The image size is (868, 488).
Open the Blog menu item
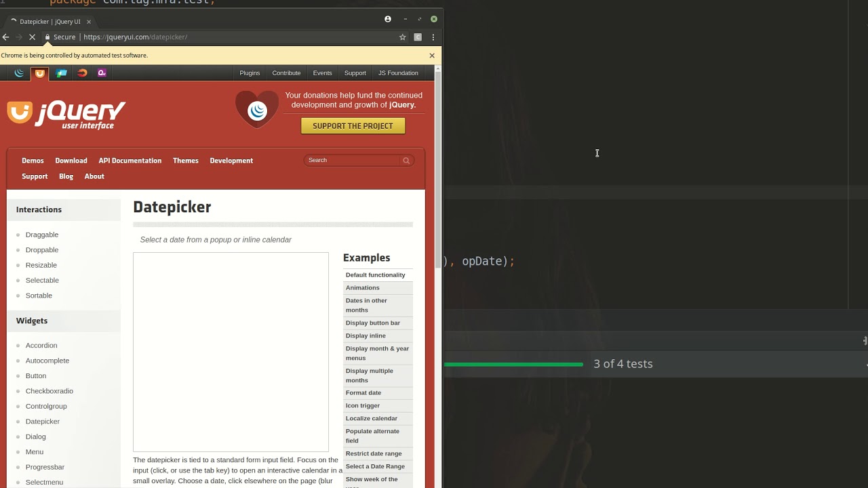tap(66, 176)
